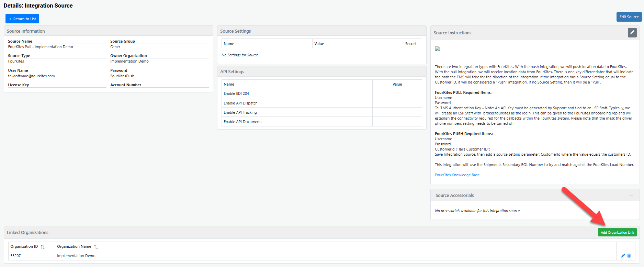Delete the linked organization 53207 row
Image resolution: width=644 pixels, height=267 pixels.
(629, 256)
